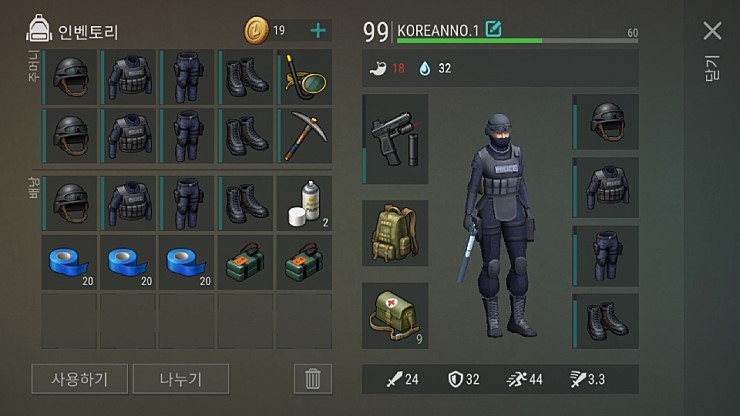Tap the equipped pistol weapon slot
This screenshot has width=740, height=416.
coord(395,139)
